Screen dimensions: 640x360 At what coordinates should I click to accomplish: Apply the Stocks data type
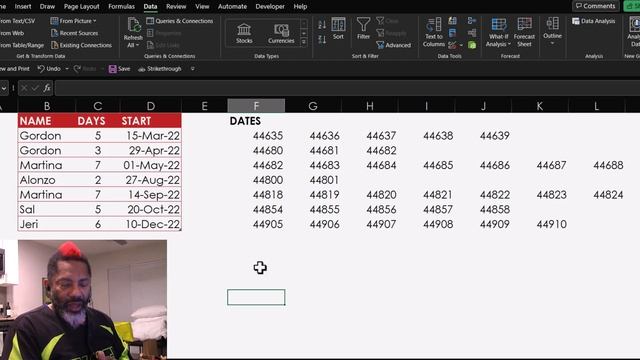pyautogui.click(x=244, y=33)
